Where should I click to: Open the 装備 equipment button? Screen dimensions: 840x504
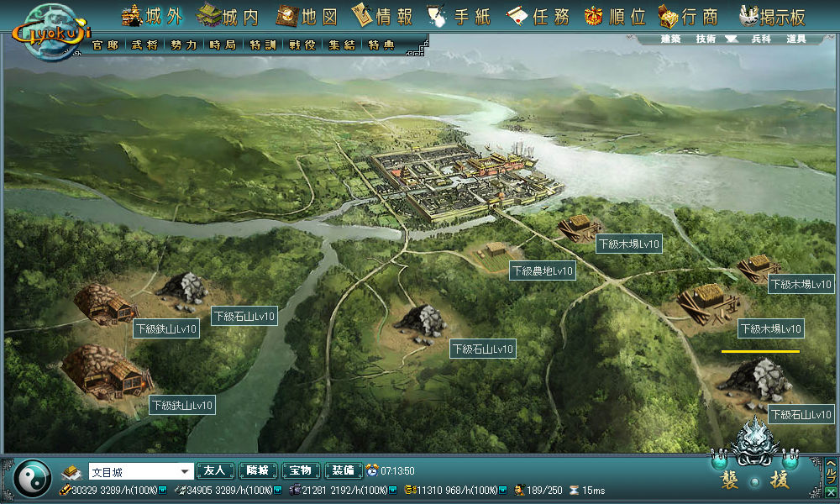click(x=344, y=470)
